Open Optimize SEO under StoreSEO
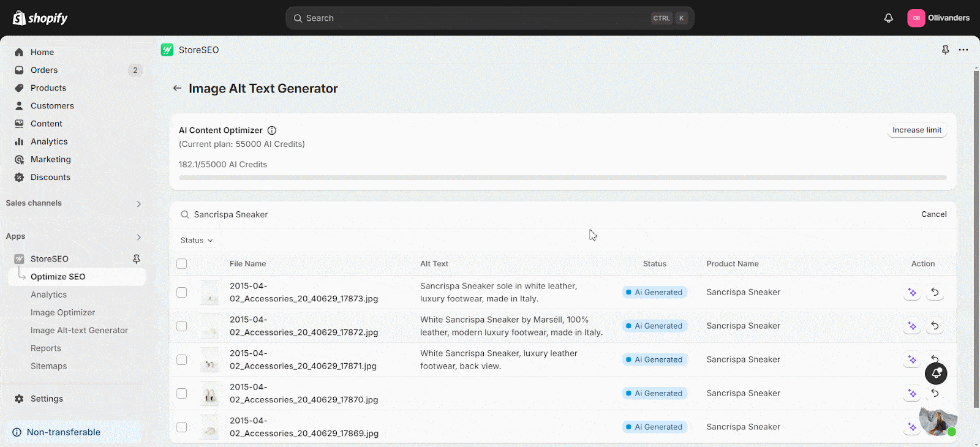The width and height of the screenshot is (980, 447). (x=77, y=277)
